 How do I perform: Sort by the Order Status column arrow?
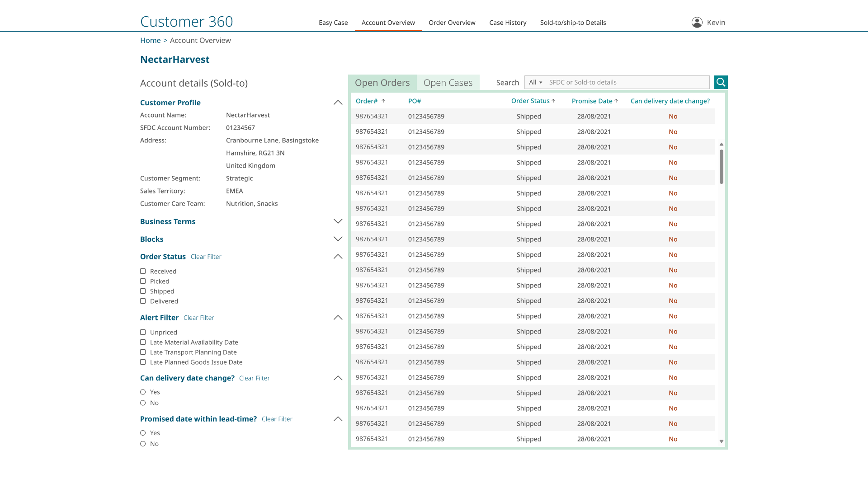click(553, 101)
